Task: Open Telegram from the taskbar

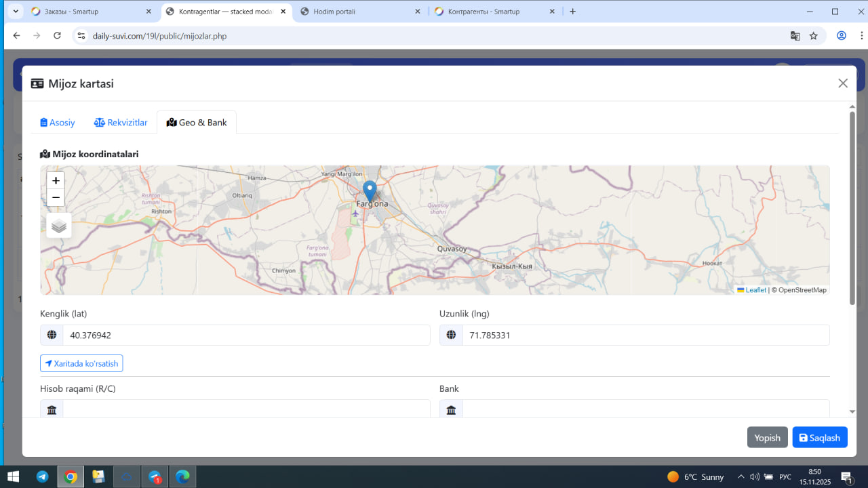Action: (42, 476)
